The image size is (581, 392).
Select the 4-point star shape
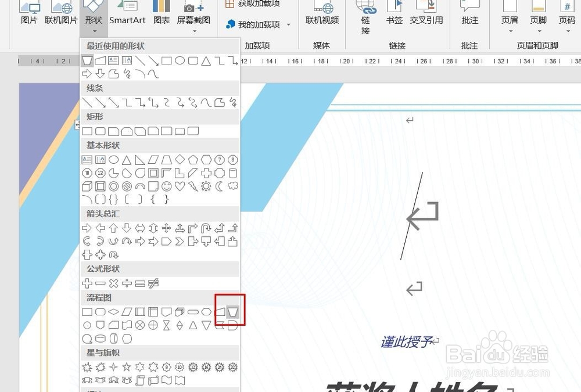click(x=113, y=367)
